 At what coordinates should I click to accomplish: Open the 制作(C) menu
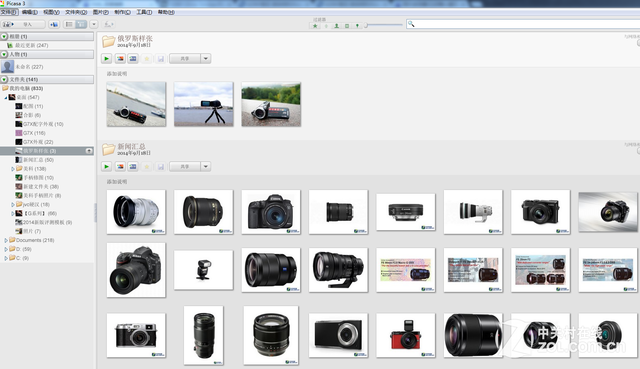(122, 12)
